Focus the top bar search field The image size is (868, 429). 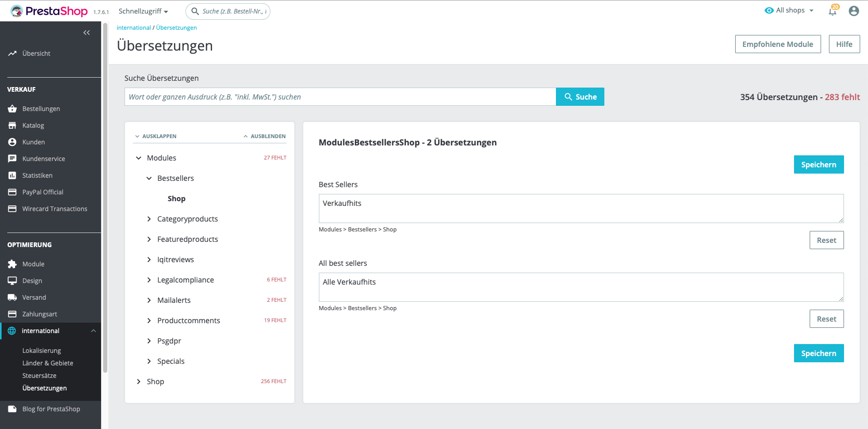(x=228, y=11)
